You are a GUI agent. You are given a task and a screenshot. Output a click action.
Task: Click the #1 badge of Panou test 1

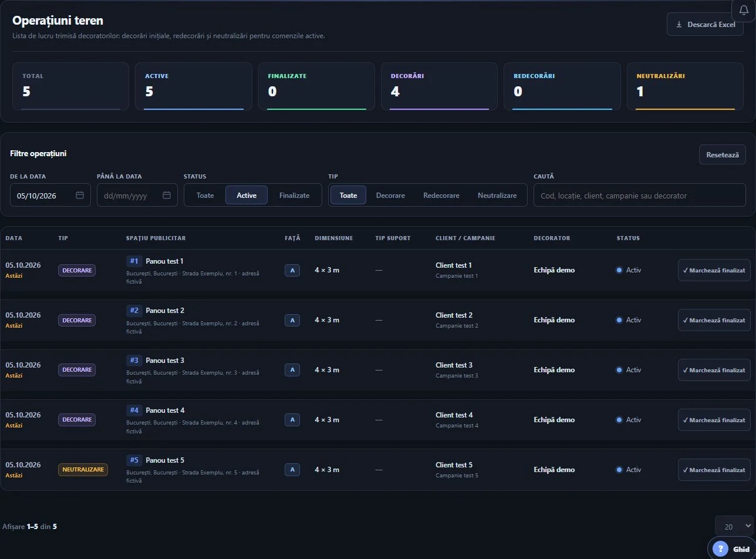click(134, 261)
